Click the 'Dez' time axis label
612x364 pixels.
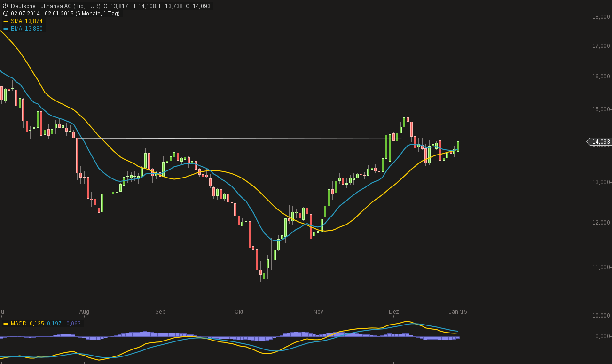[x=394, y=312]
